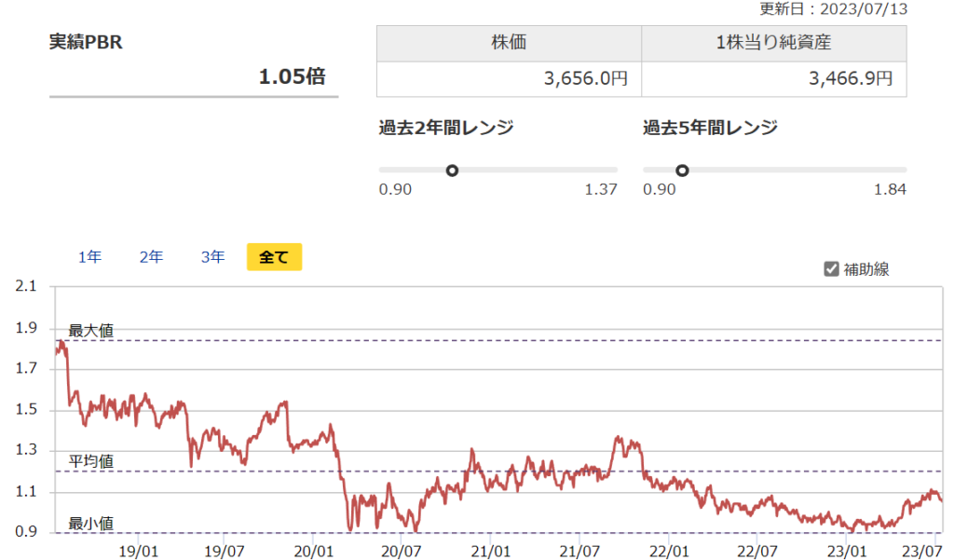
Task: Click the 1.7 y-axis label
Action: [26, 368]
